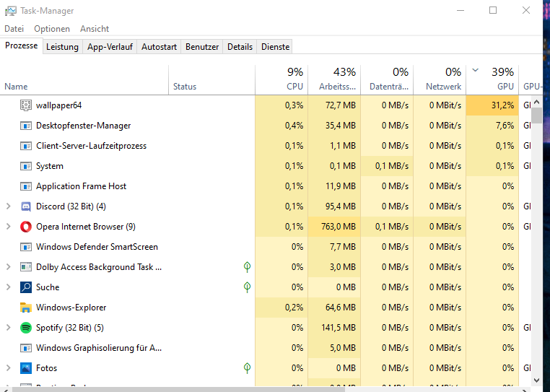The image size is (550, 392).
Task: Click the Desktopfenster-Manager process icon
Action: point(25,126)
